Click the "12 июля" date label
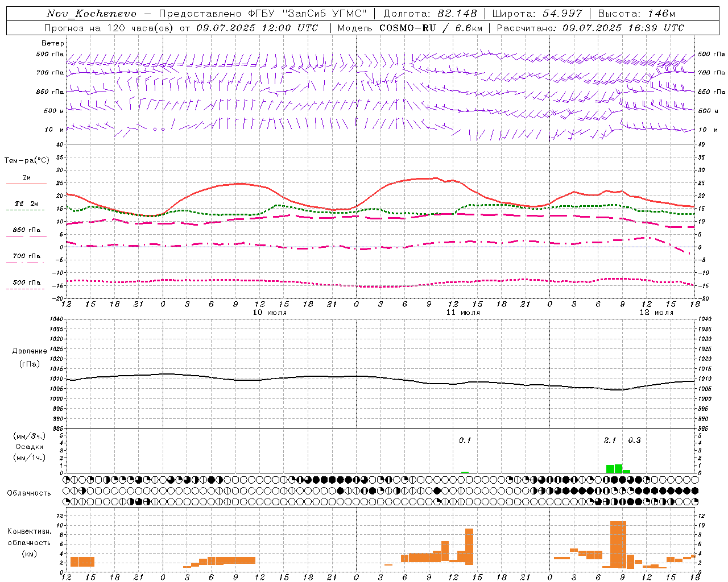The image size is (728, 582). 656,313
